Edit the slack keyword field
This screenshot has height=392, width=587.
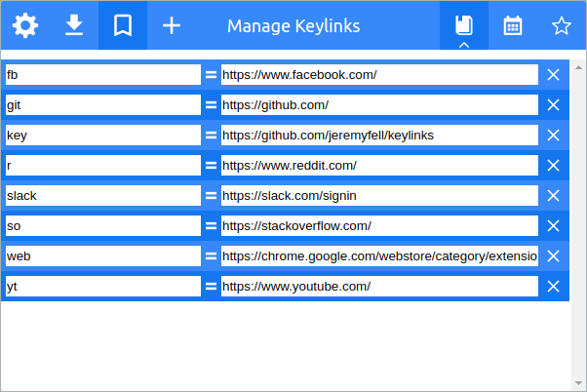click(x=103, y=196)
